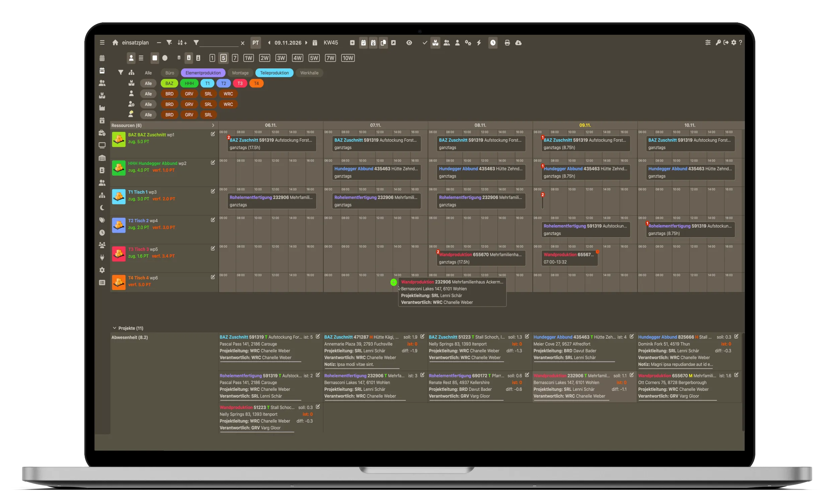Toggle the eye visibility icon in toolbar
Image resolution: width=837 pixels, height=504 pixels.
[409, 43]
